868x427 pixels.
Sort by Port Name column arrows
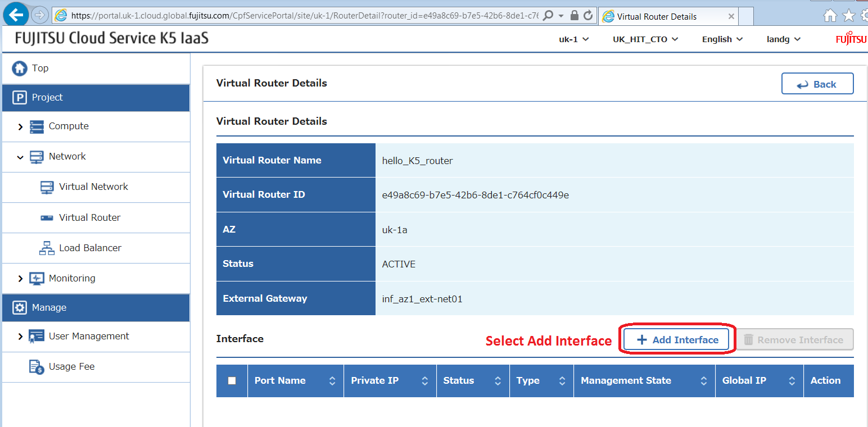(x=332, y=381)
